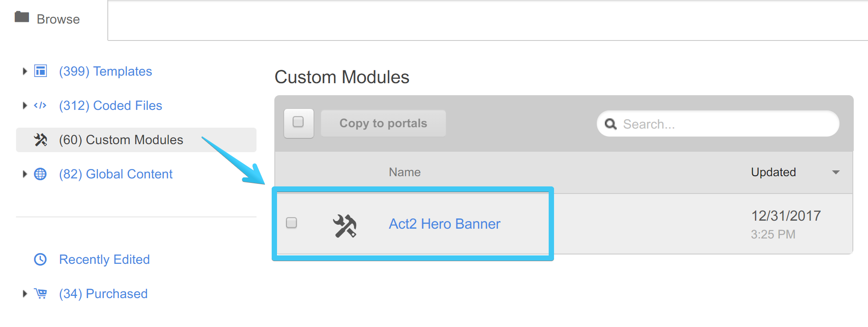Expand the Purchased section
This screenshot has width=868, height=327.
click(x=24, y=294)
